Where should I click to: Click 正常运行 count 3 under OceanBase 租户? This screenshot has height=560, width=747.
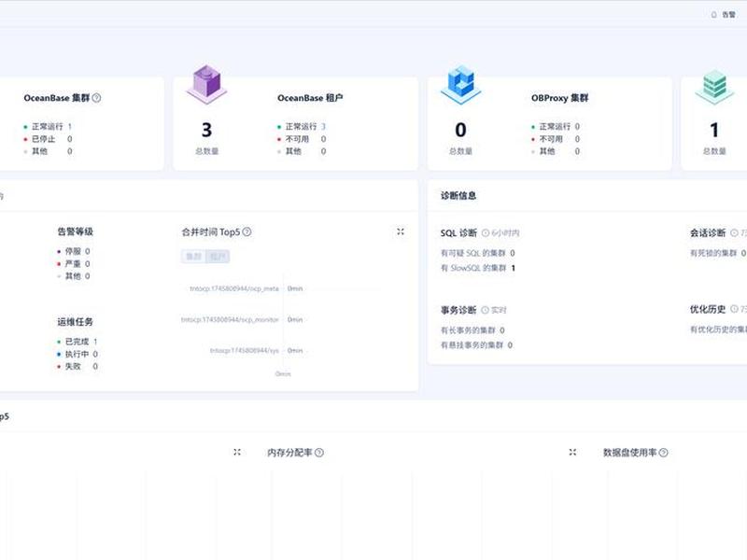(x=323, y=126)
